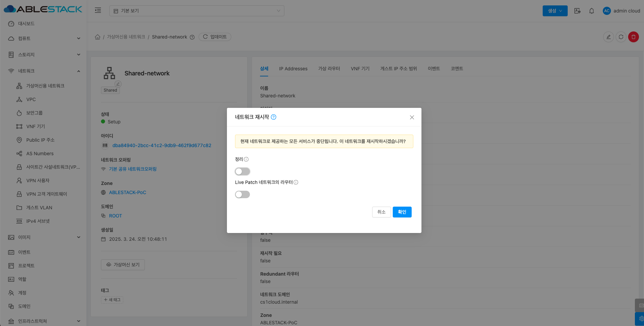Click the info icon beside 정리 label
Image resolution: width=644 pixels, height=326 pixels.
[246, 159]
